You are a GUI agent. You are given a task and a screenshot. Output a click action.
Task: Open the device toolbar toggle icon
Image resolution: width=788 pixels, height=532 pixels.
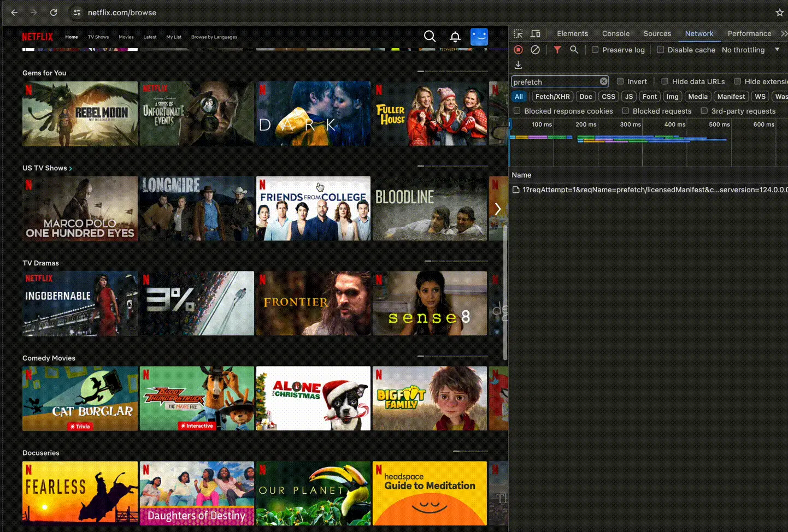click(x=535, y=33)
